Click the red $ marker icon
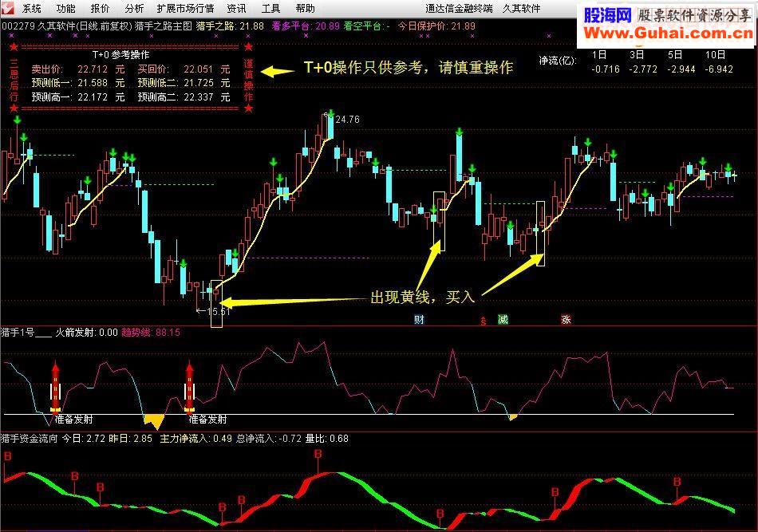758x532 pixels. [x=483, y=321]
